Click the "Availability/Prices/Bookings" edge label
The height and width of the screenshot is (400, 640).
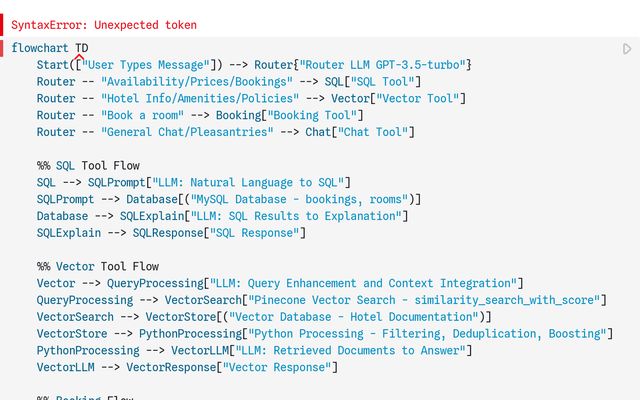[197, 82]
